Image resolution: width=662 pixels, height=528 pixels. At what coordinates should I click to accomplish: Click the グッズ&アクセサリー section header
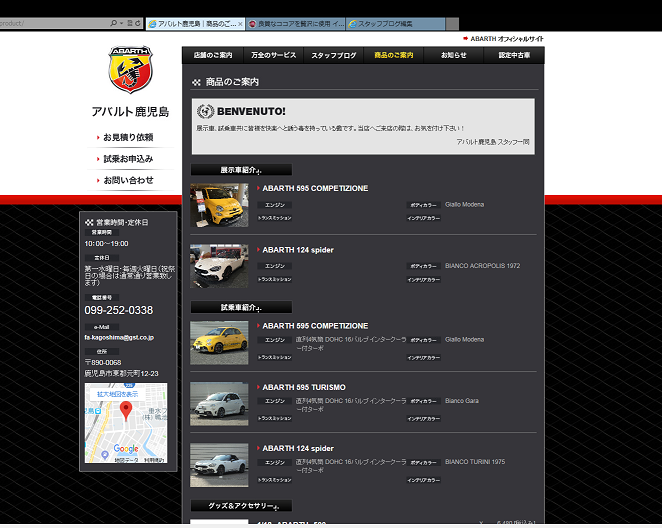click(x=241, y=506)
